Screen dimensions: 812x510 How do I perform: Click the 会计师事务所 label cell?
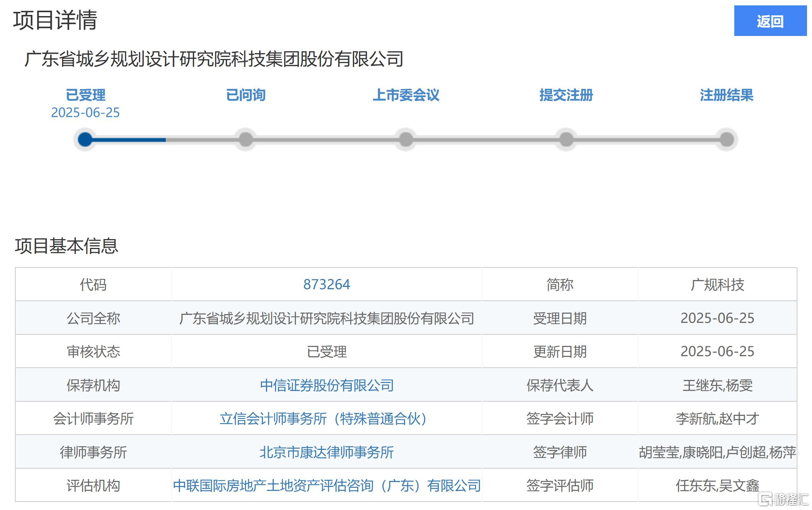click(93, 418)
